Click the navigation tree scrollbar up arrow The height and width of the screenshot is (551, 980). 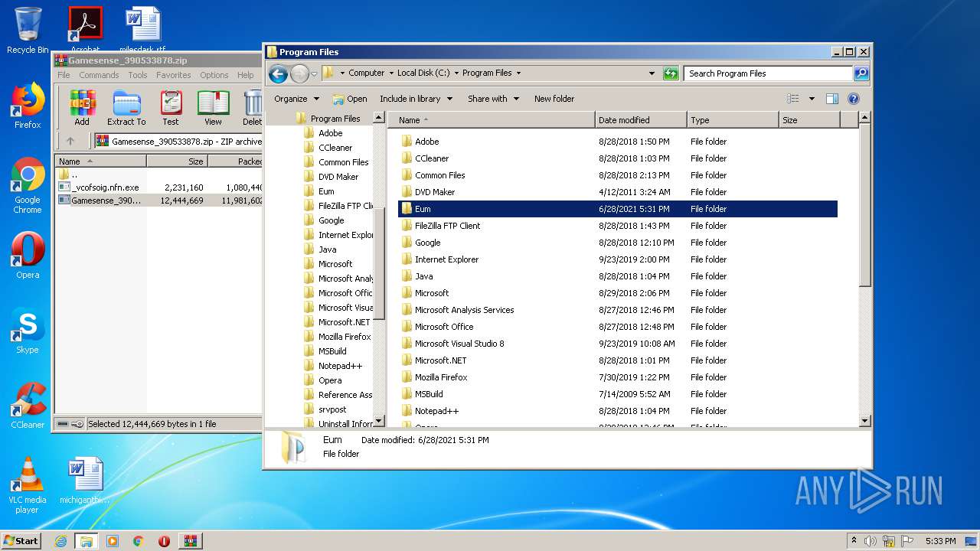tap(379, 117)
